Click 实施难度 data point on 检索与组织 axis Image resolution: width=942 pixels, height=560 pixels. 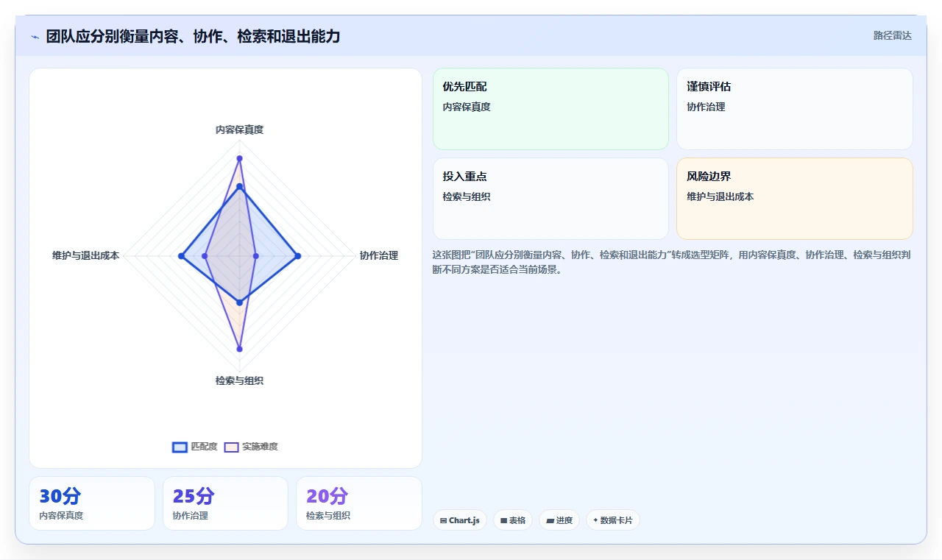pyautogui.click(x=239, y=349)
